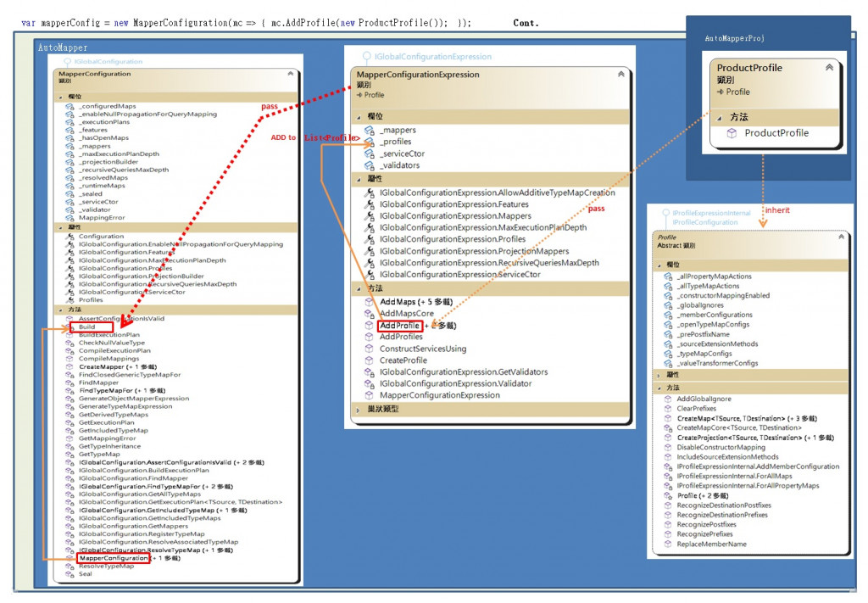Collapse the MapperConfigurationExpression class box chevron
868x603 pixels.
[x=621, y=74]
